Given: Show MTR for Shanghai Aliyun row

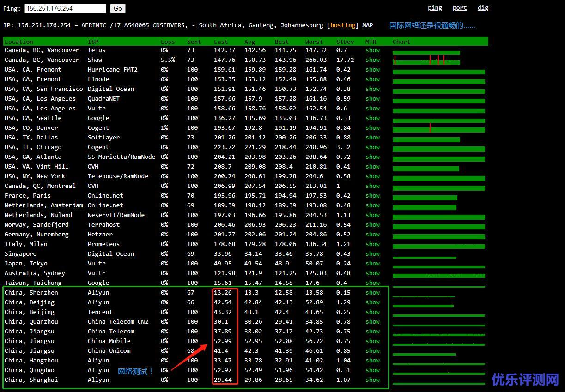Looking at the screenshot, I should [x=372, y=380].
